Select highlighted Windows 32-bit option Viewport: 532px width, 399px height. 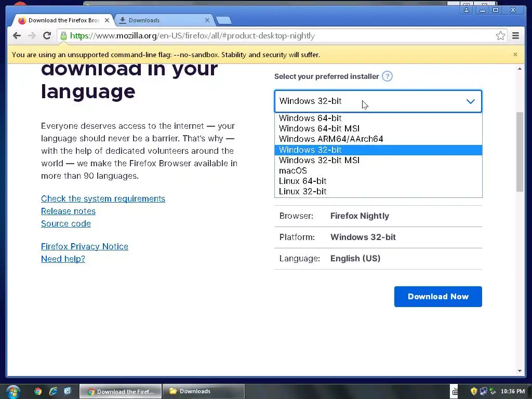click(378, 150)
